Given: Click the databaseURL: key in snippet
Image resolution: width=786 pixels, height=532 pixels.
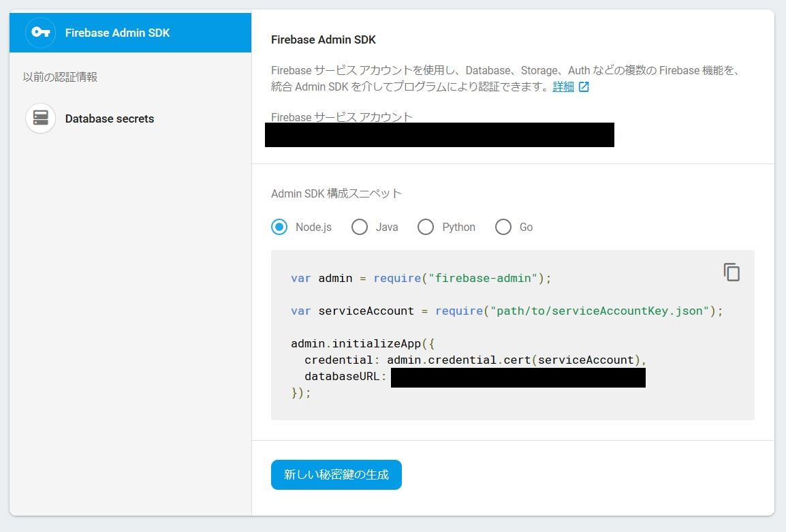Looking at the screenshot, I should click(345, 376).
